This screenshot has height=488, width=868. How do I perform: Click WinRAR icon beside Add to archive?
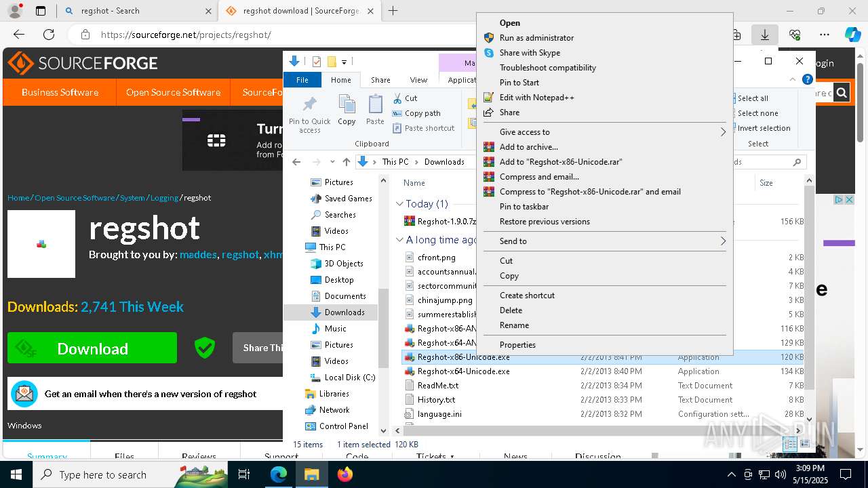[x=488, y=147]
